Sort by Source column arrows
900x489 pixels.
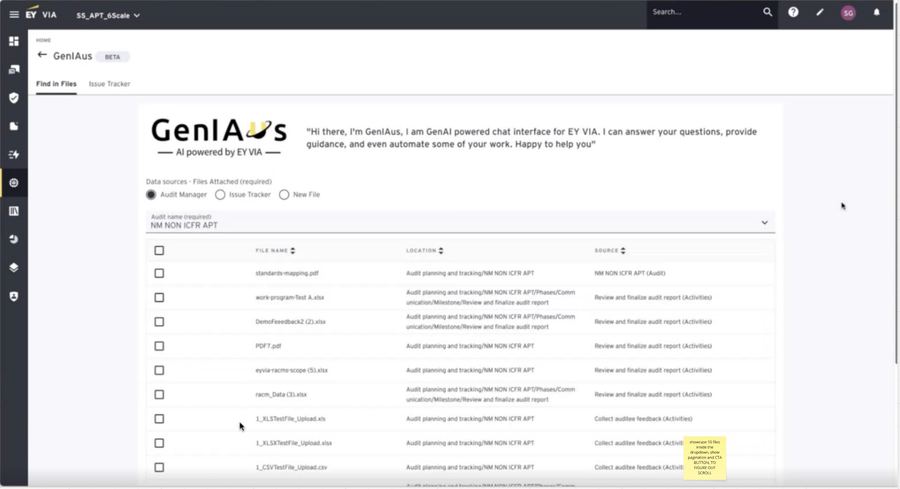click(623, 251)
